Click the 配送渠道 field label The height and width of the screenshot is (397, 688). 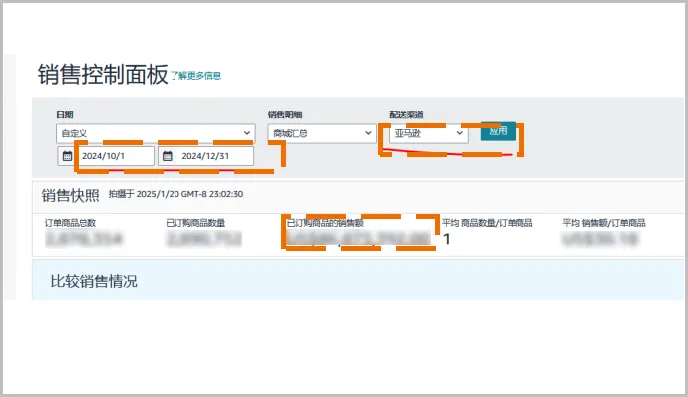(406, 114)
